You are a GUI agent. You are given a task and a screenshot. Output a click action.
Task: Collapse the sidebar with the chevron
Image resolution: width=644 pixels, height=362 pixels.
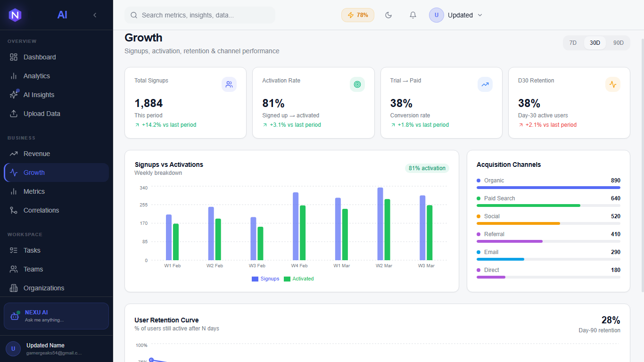coord(94,15)
